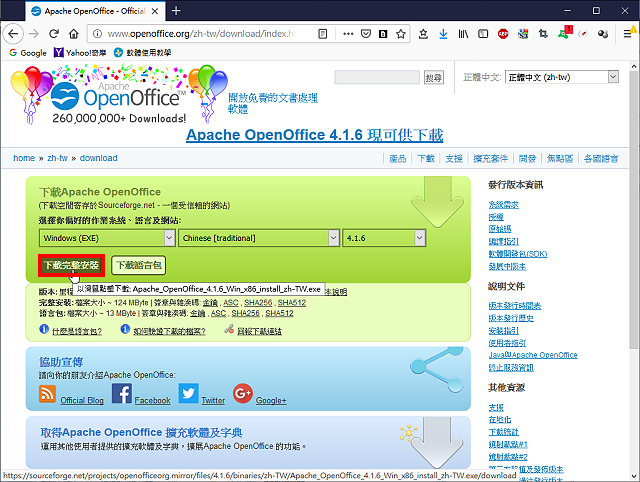Open the 各國語言 navigation menu item
Viewport: 640px width, 482px height.
(x=601, y=158)
